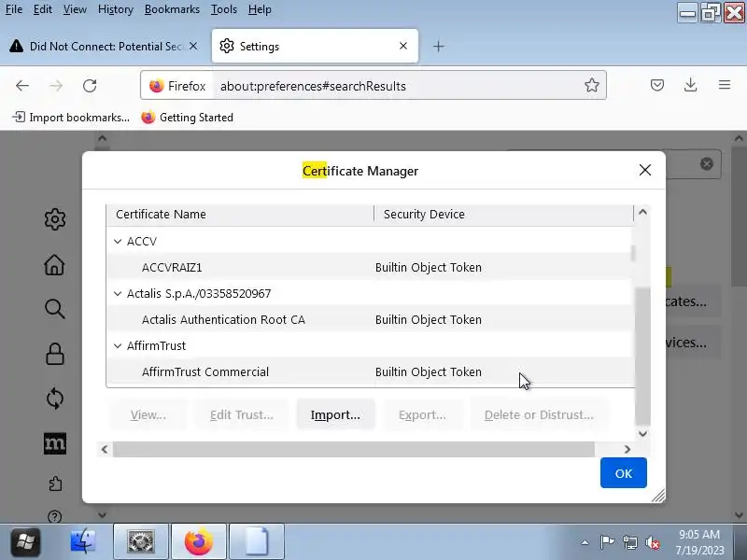Screen dimensions: 747x560
Task: Click the horizontal scrollbar right arrow
Action: (627, 449)
